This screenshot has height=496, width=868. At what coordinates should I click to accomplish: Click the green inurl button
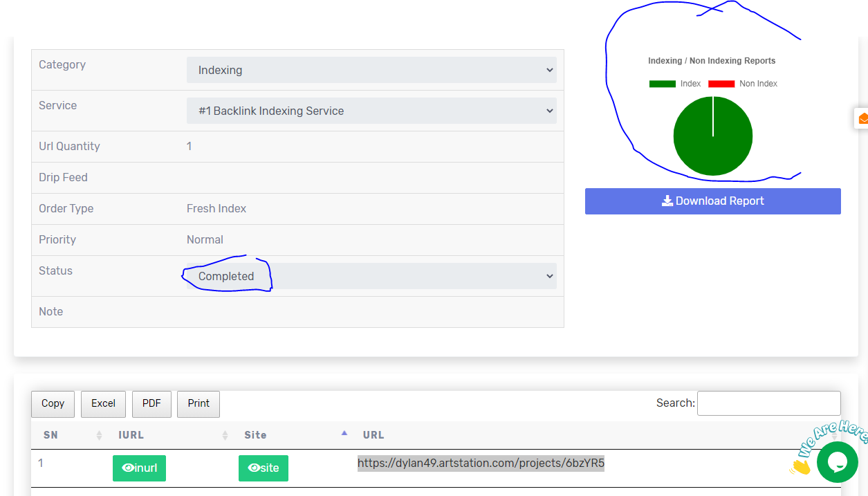[139, 468]
